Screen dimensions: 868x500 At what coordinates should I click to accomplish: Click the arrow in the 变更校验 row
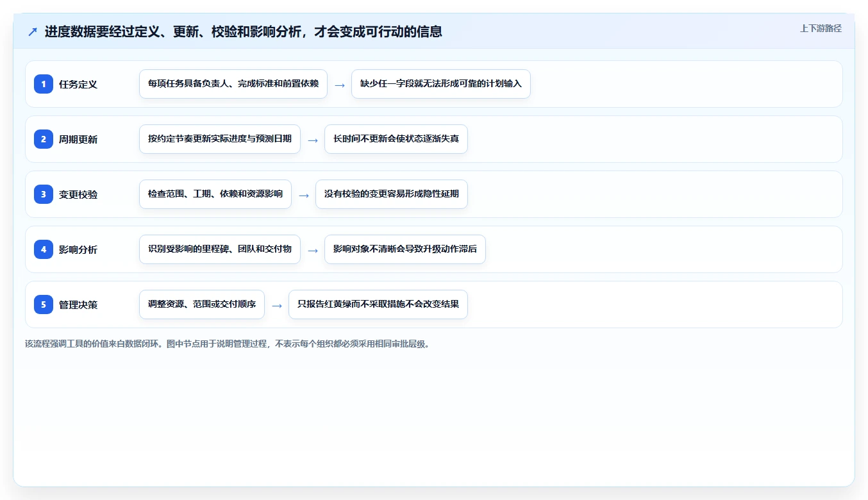pos(304,195)
